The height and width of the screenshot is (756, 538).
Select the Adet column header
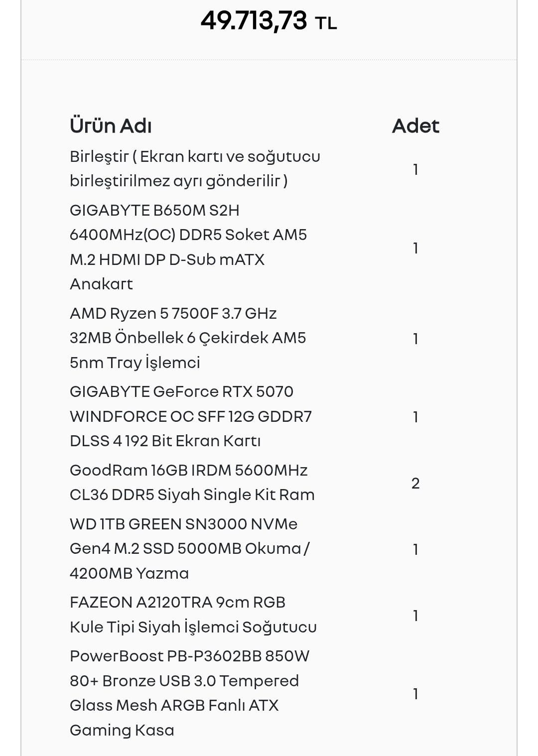415,126
